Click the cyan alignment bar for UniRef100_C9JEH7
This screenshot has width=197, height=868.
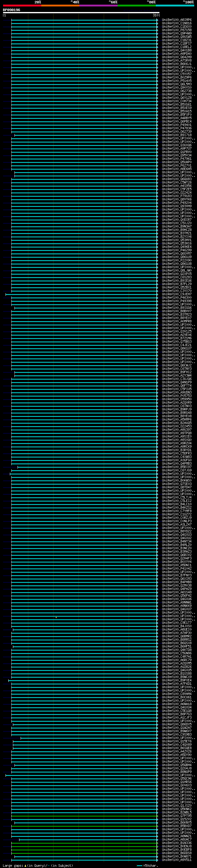point(82,294)
